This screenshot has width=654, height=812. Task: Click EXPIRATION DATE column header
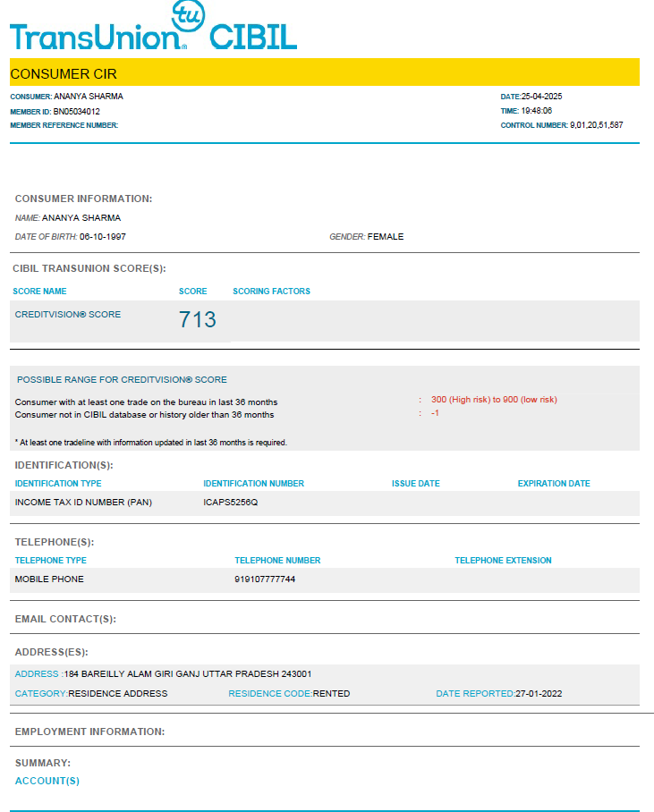coord(554,483)
